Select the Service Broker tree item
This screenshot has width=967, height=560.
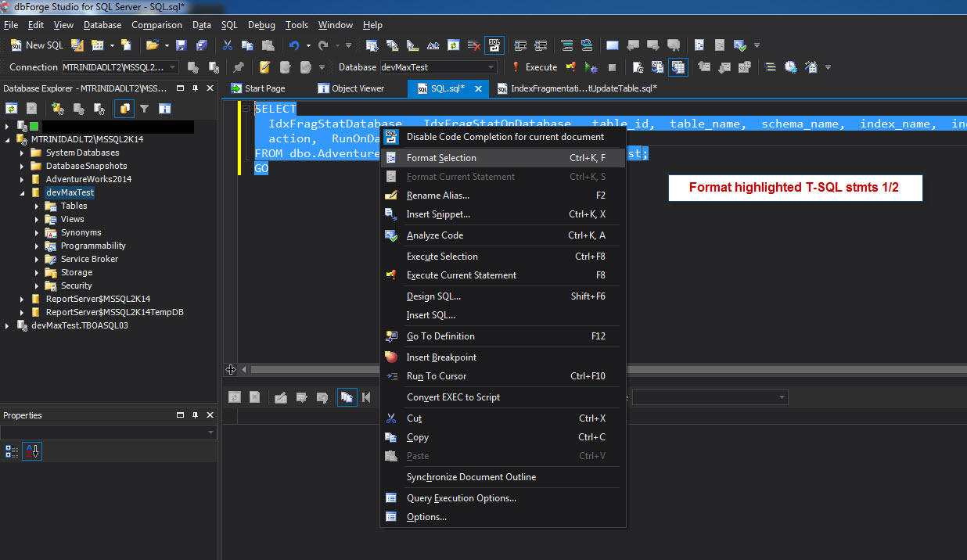click(89, 259)
